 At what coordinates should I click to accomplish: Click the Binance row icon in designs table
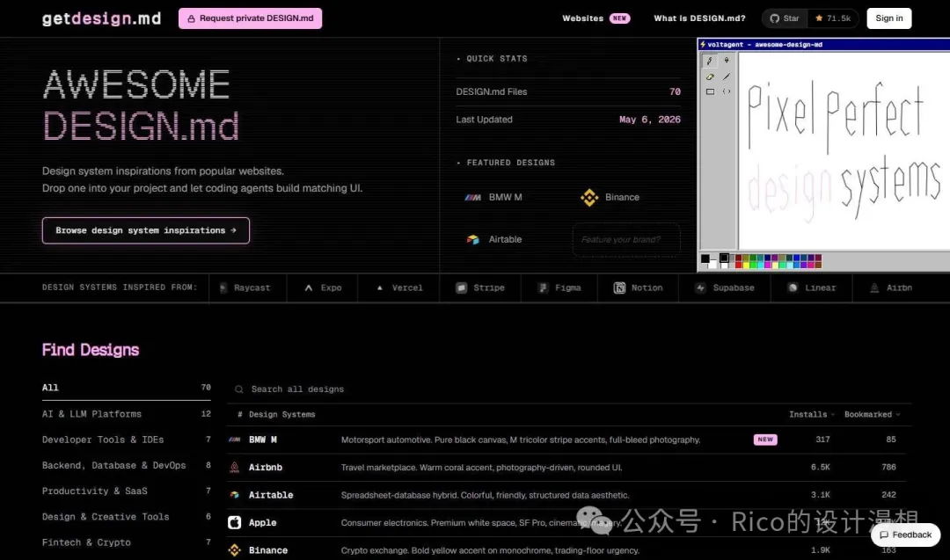(x=235, y=550)
